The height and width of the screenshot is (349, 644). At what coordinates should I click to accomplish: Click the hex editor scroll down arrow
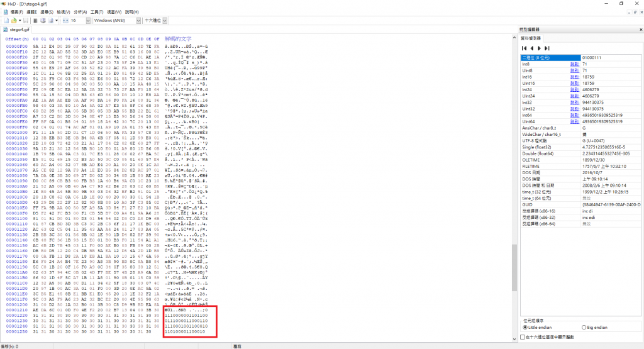(514, 339)
